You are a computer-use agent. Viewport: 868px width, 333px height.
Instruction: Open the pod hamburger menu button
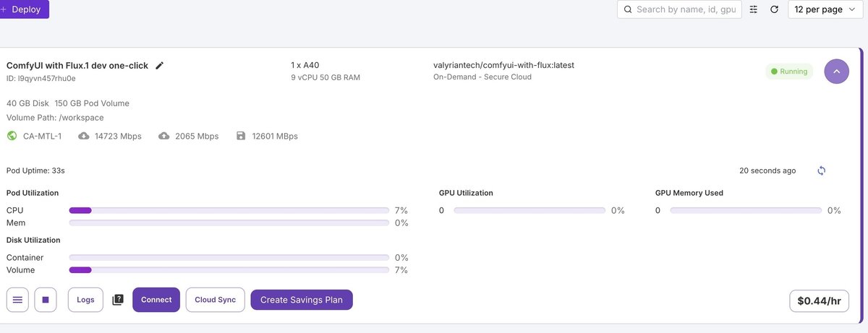18,300
